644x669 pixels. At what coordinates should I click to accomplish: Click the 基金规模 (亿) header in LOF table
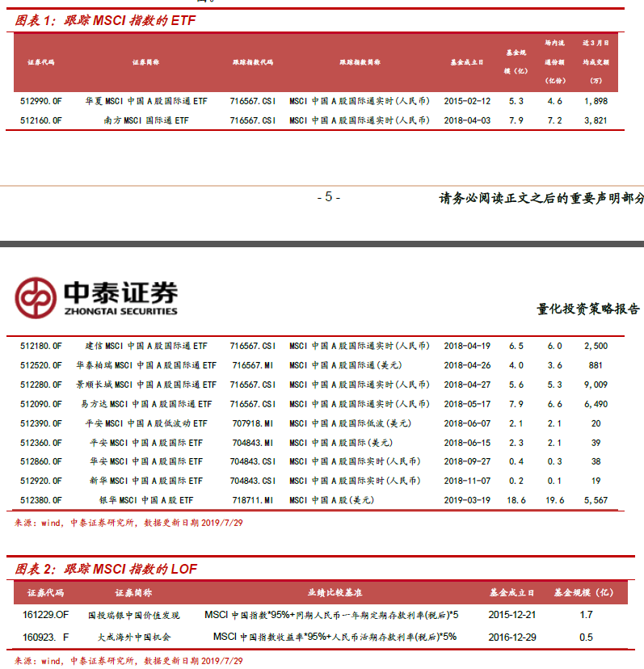point(583,592)
